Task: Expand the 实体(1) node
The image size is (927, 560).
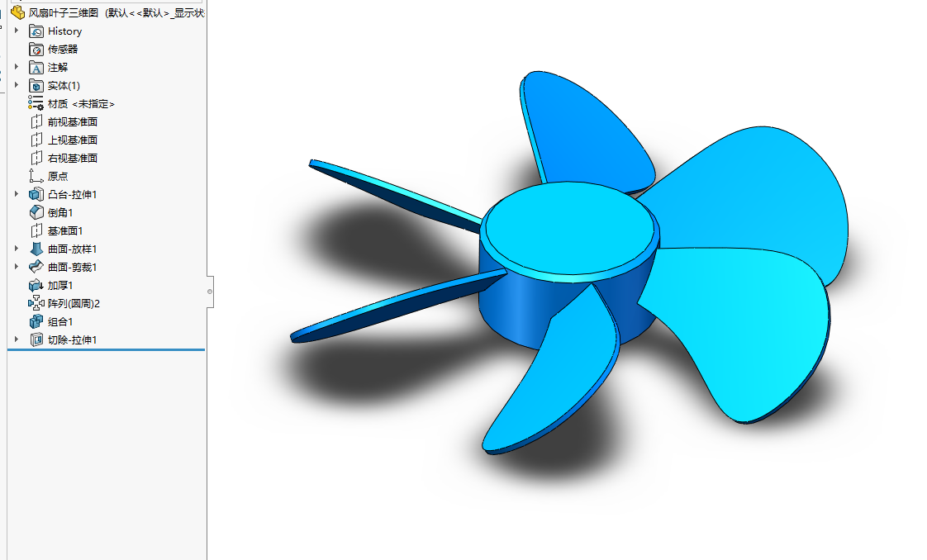Action: [17, 86]
